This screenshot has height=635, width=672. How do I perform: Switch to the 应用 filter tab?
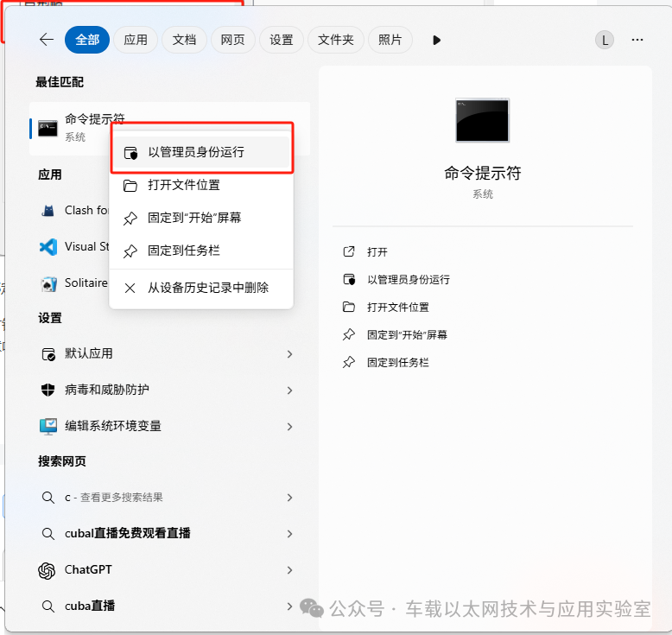136,40
